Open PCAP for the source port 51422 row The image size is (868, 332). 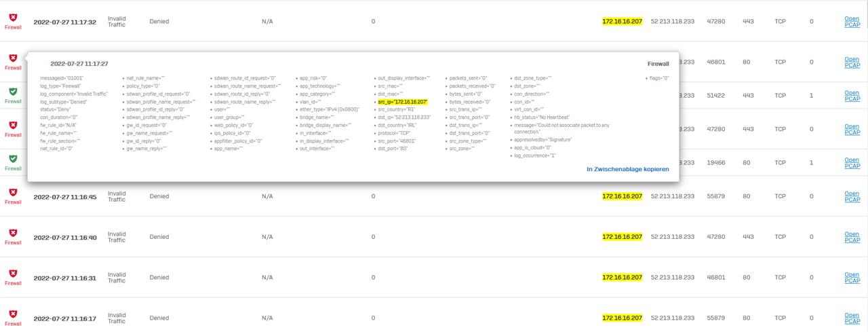pos(852,96)
